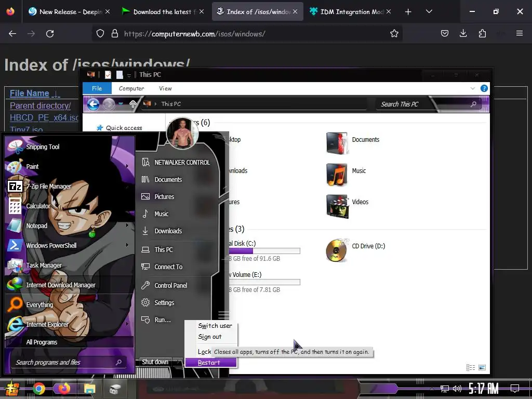Open Run... from the start menu
The width and height of the screenshot is (532, 399).
[x=163, y=320]
